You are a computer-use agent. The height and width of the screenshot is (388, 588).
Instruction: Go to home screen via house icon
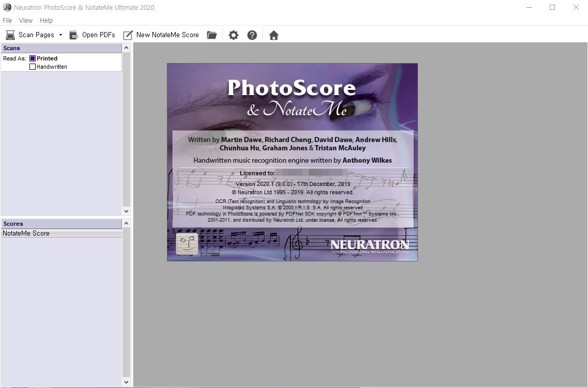click(274, 35)
